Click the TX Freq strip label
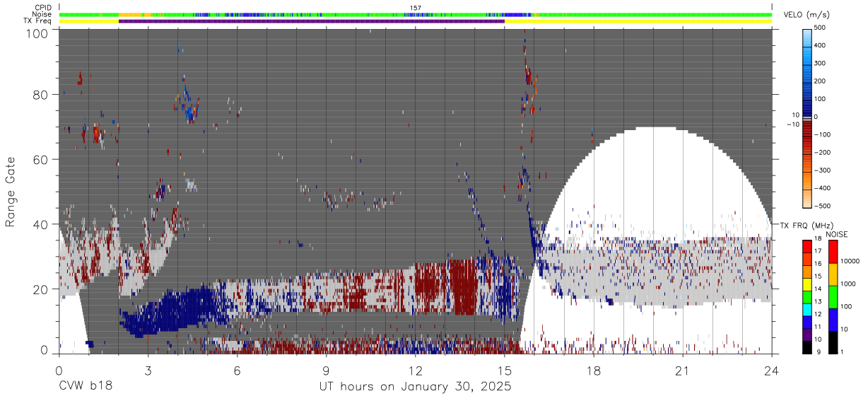868x401 pixels. click(x=37, y=21)
